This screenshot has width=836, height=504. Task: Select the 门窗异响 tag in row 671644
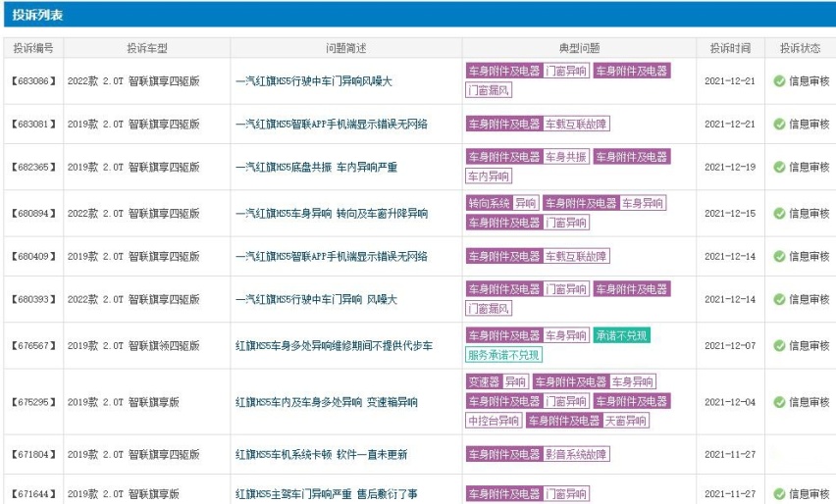(x=566, y=494)
